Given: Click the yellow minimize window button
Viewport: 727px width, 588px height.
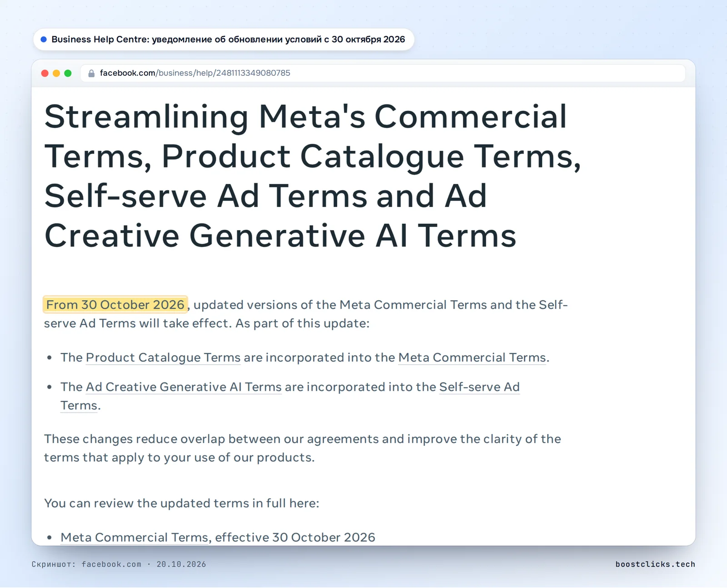Looking at the screenshot, I should click(x=56, y=73).
